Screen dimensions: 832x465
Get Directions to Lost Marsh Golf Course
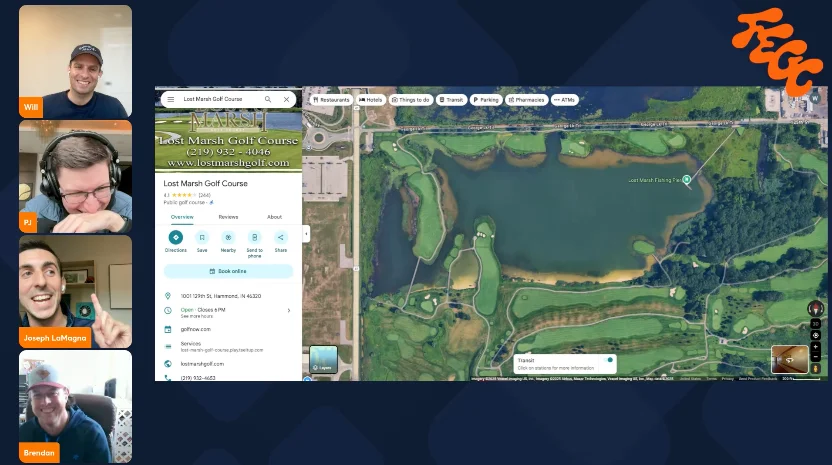point(176,238)
